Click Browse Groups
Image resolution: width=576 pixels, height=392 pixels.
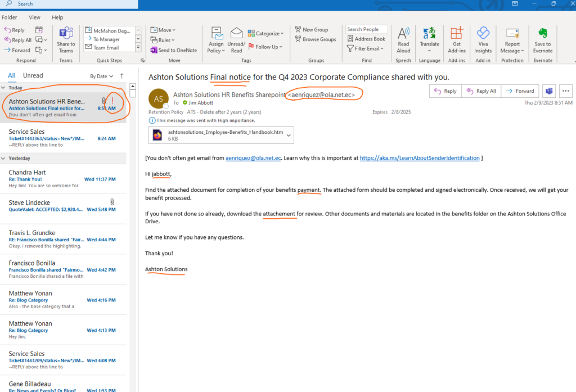coord(316,39)
